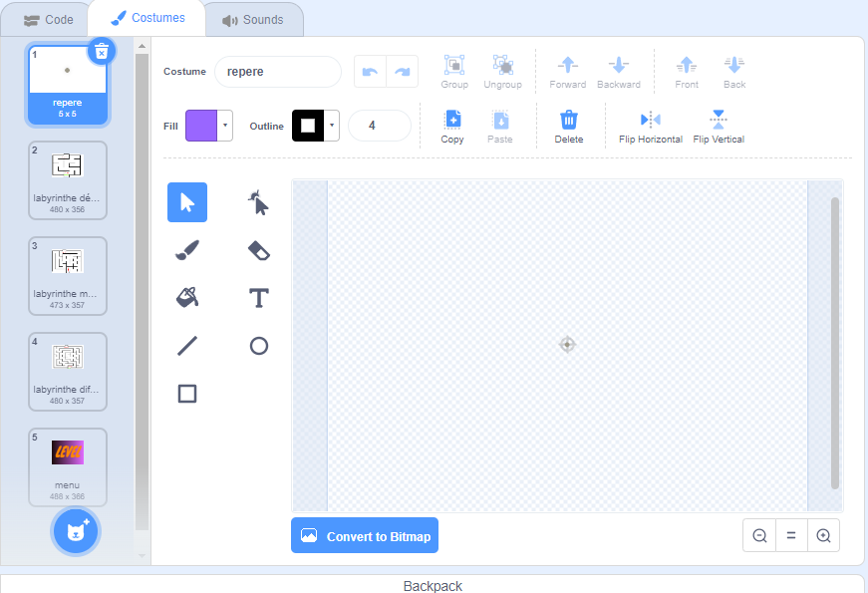Zoom in on the canvas
868x593 pixels.
pos(824,535)
